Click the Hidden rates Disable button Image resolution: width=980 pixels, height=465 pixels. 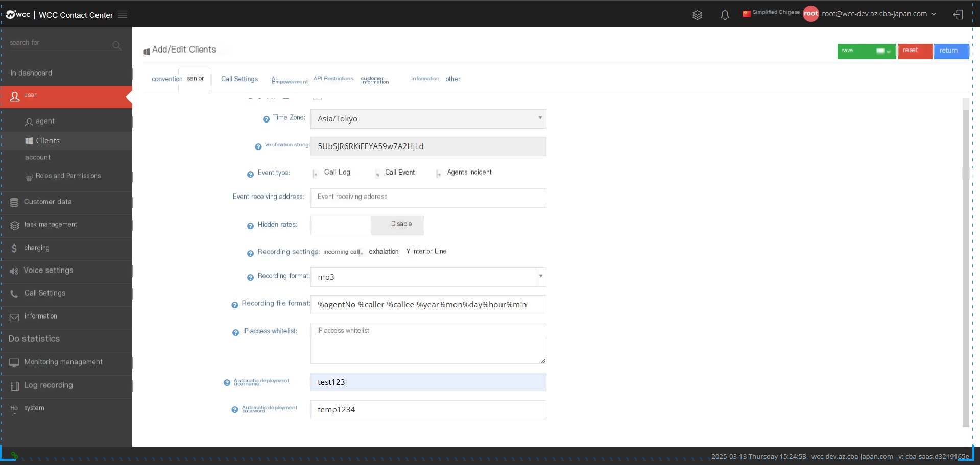coord(397,225)
